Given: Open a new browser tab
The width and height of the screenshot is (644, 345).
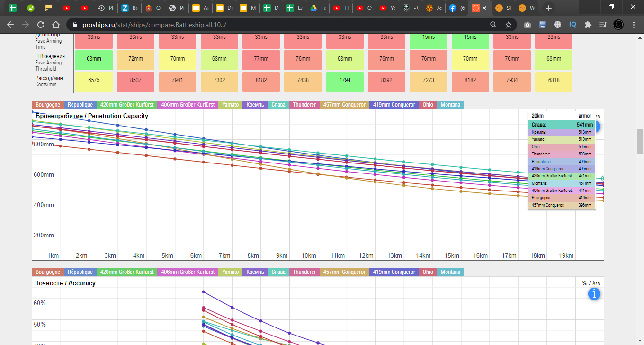Looking at the screenshot, I should tap(548, 8).
